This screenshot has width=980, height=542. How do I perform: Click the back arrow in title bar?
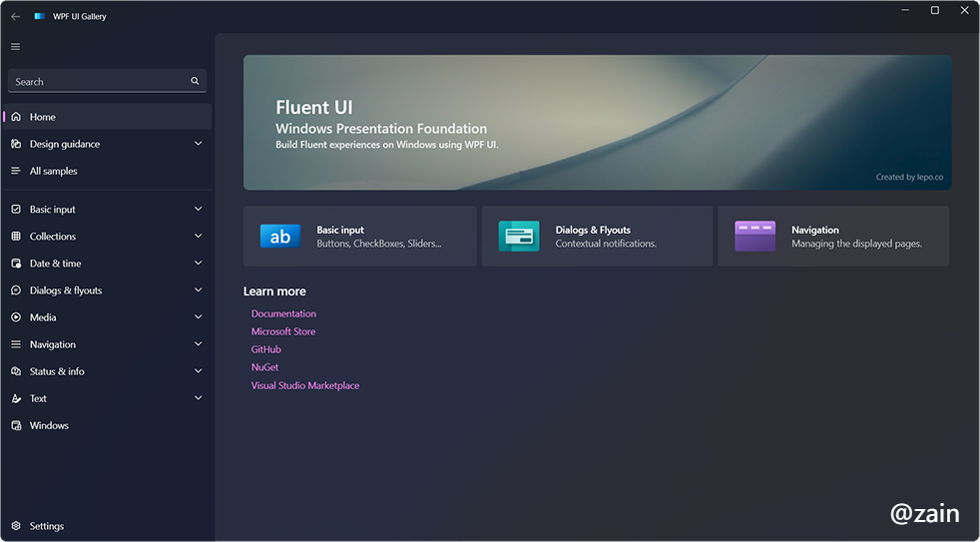point(16,16)
